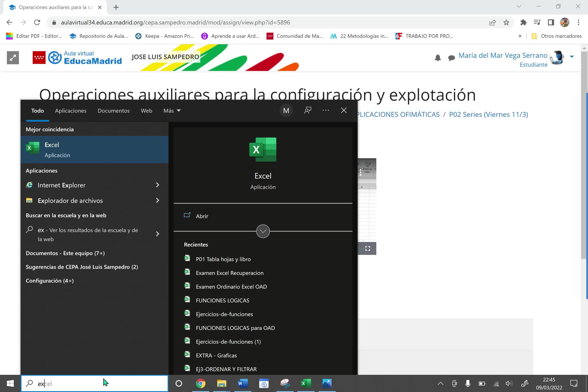Bookmark the page with the star icon
The image size is (588, 392).
506,23
